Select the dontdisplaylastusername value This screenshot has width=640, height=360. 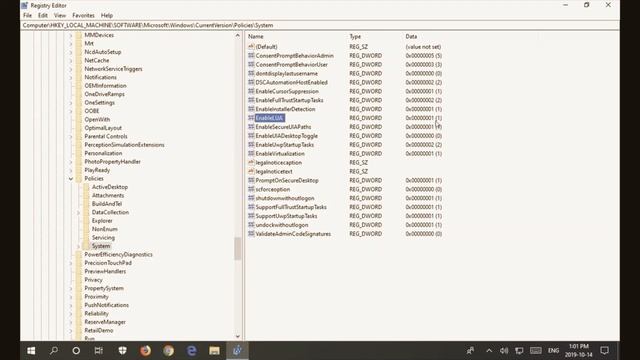pos(287,73)
